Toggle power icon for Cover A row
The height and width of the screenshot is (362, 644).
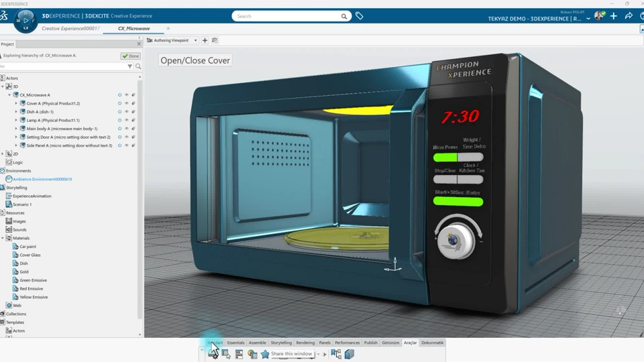[x=119, y=103]
